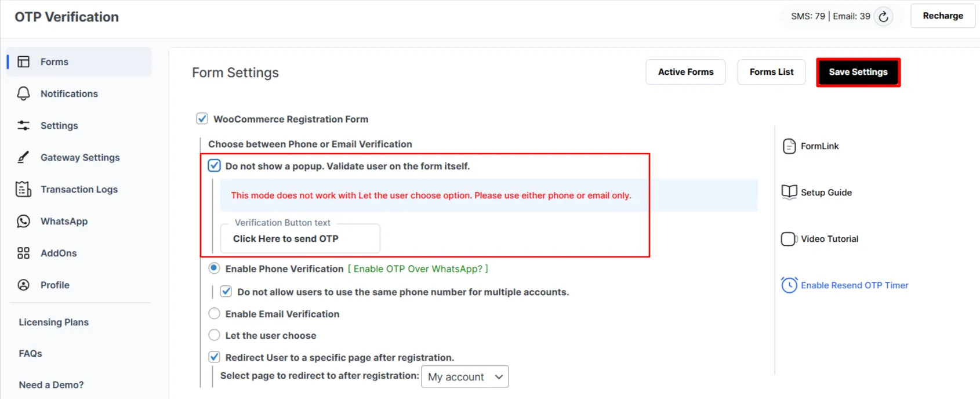The image size is (980, 399).
Task: Click the FormLink document icon
Action: (x=789, y=146)
